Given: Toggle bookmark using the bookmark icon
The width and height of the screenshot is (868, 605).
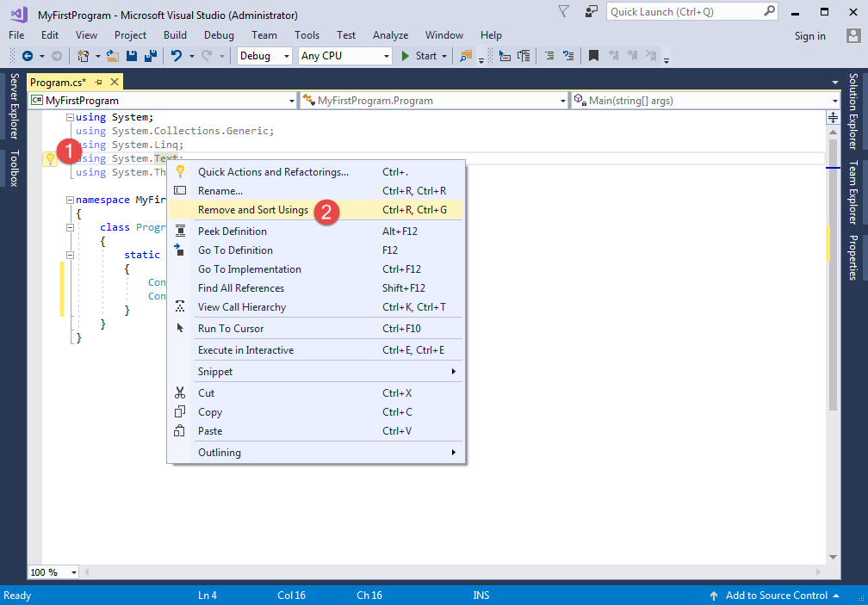Looking at the screenshot, I should pyautogui.click(x=593, y=56).
